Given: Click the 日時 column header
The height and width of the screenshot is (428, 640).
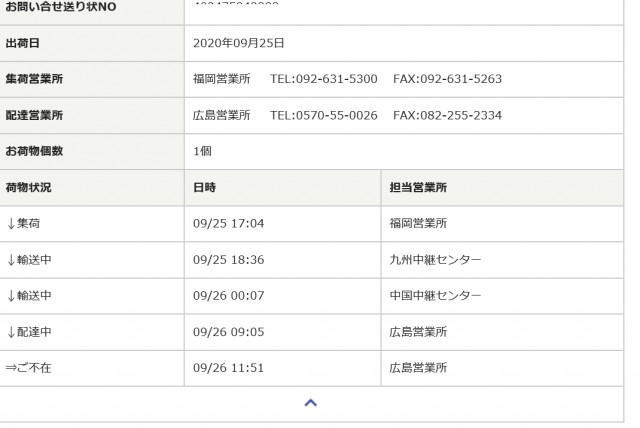Looking at the screenshot, I should 204,188.
